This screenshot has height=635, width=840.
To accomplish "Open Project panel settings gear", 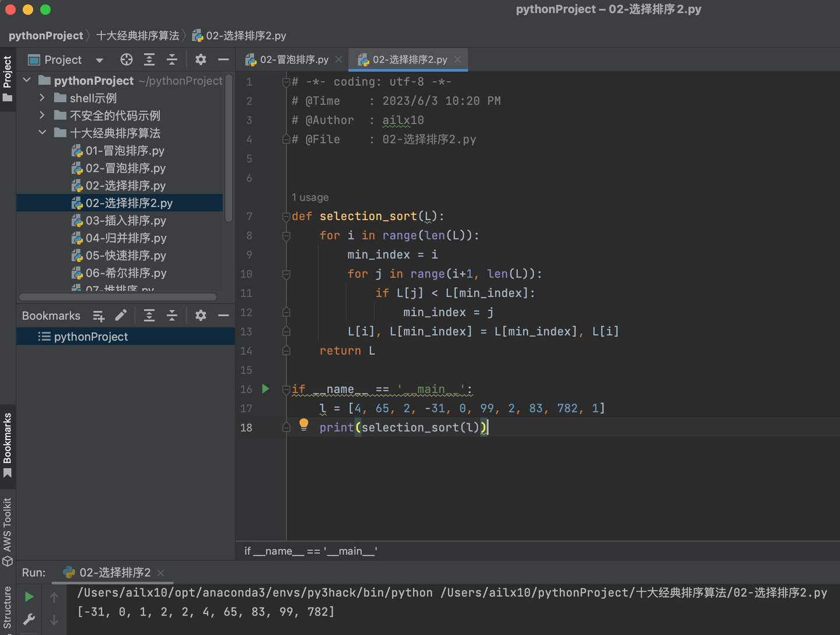I will (201, 60).
